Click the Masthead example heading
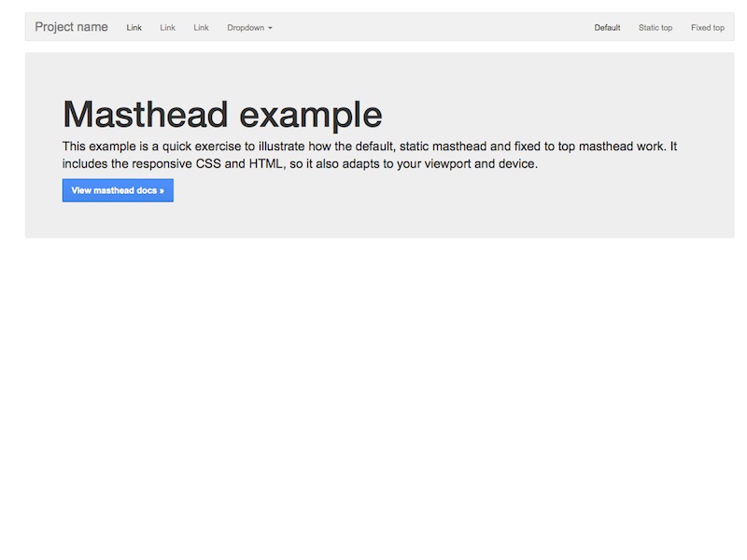 pos(222,115)
